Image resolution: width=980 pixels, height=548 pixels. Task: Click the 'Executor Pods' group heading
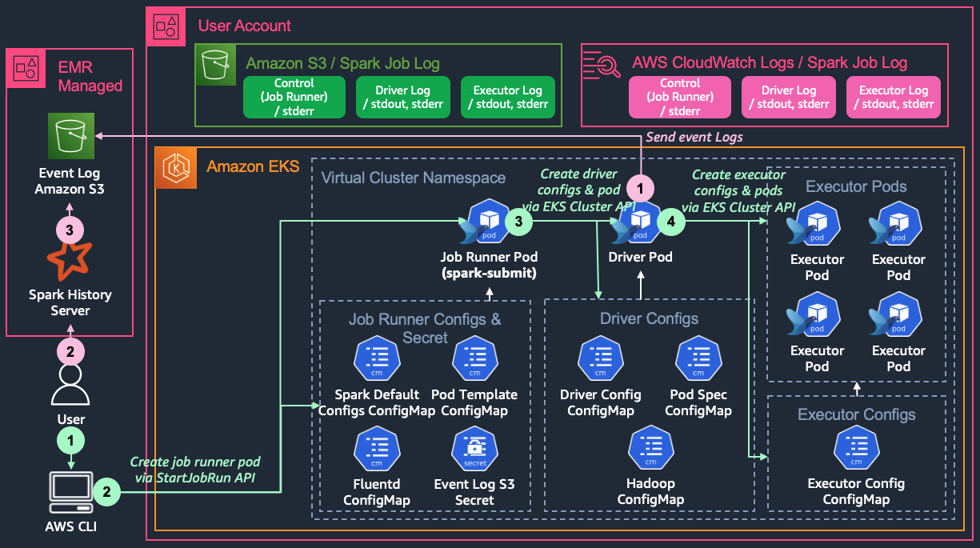pyautogui.click(x=856, y=186)
